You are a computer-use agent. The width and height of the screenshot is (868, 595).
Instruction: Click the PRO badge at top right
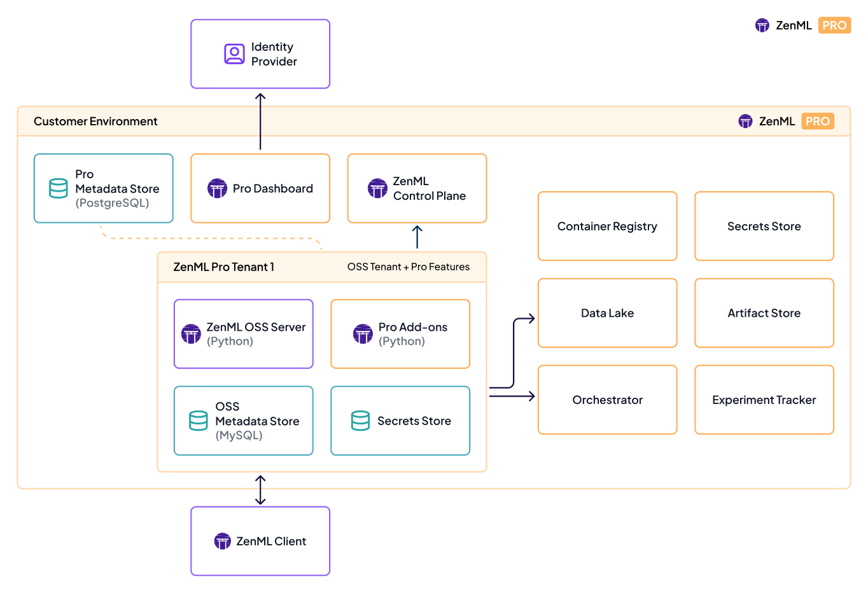(x=834, y=25)
